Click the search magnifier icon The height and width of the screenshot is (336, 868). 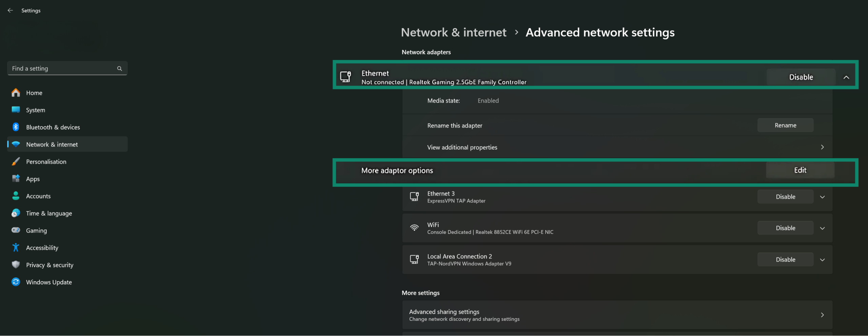[x=119, y=68]
